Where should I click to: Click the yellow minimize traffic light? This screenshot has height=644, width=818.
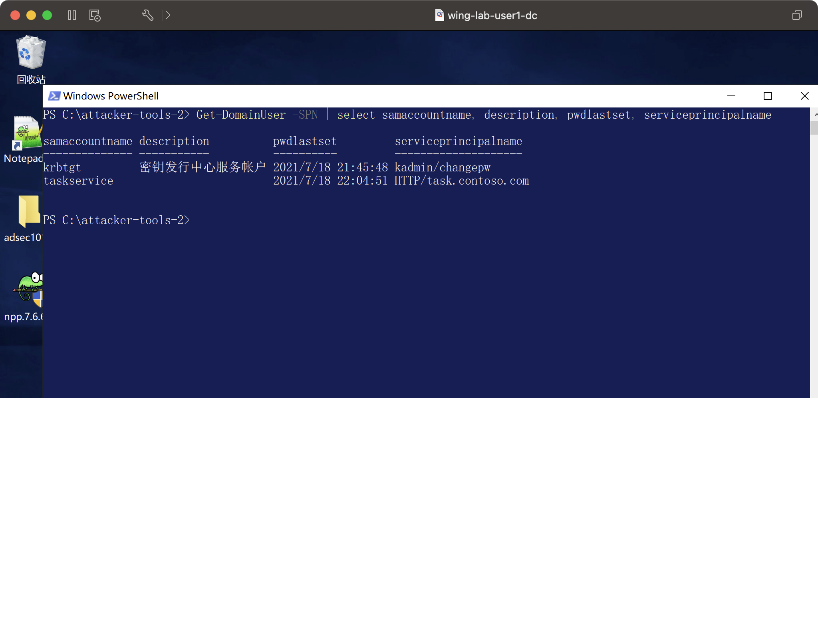coord(31,15)
